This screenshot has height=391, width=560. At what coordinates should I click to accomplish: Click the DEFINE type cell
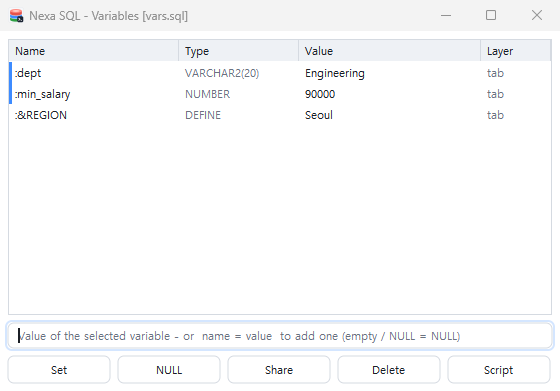(x=203, y=115)
